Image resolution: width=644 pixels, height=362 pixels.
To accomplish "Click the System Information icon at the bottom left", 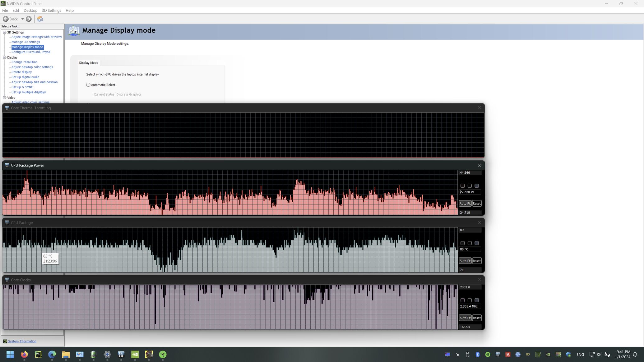I will pyautogui.click(x=5, y=341).
